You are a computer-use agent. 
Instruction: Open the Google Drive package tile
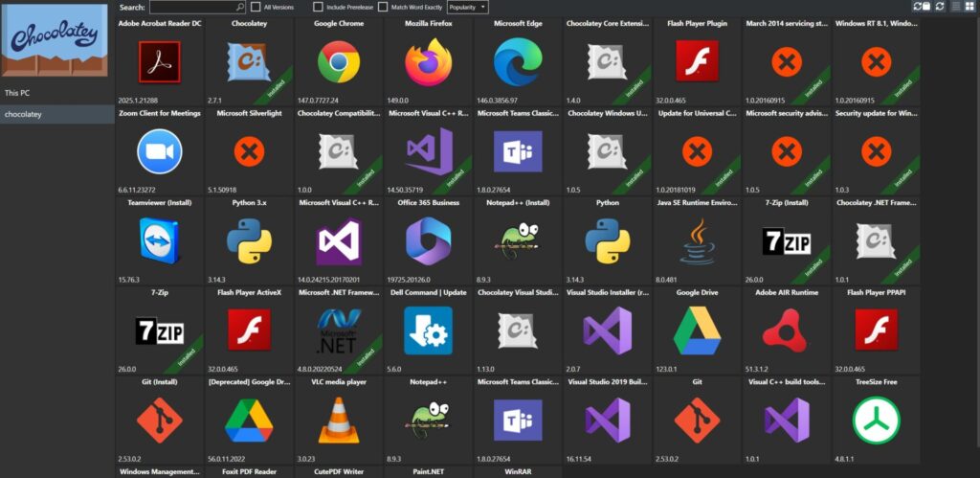coord(697,330)
